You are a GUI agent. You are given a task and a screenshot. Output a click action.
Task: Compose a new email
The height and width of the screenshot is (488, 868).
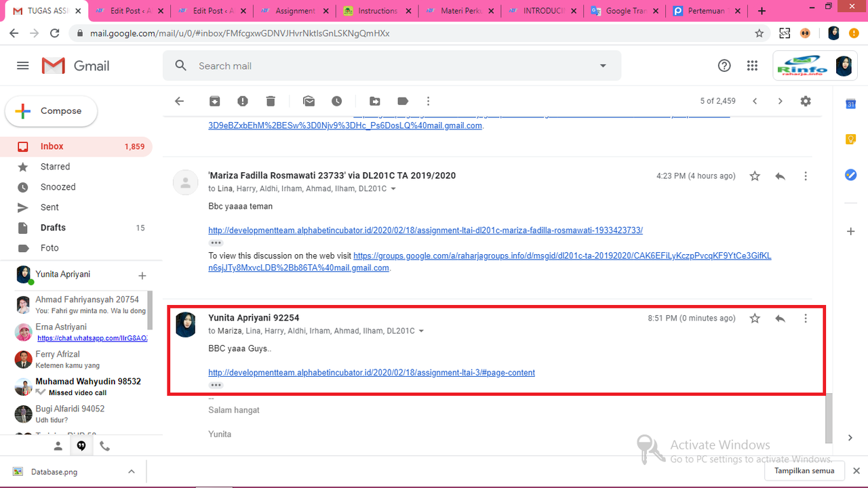[x=52, y=111]
